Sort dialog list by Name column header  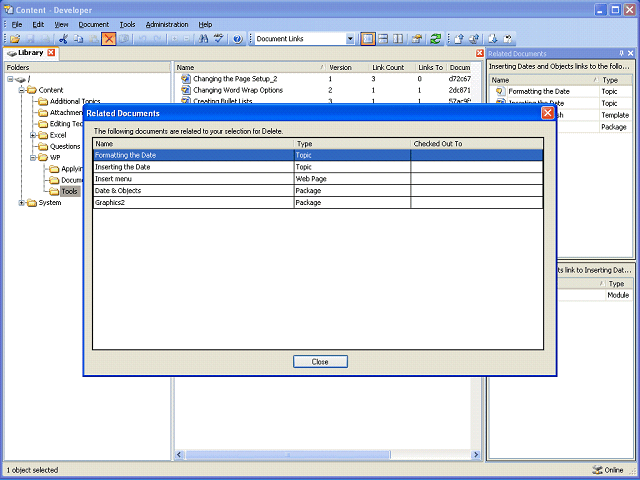pyautogui.click(x=193, y=144)
